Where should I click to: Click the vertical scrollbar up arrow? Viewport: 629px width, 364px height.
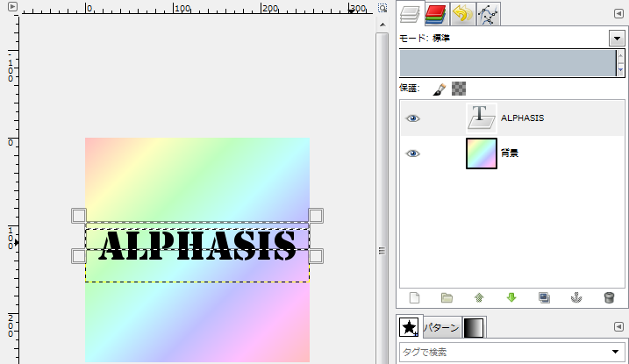(x=382, y=25)
